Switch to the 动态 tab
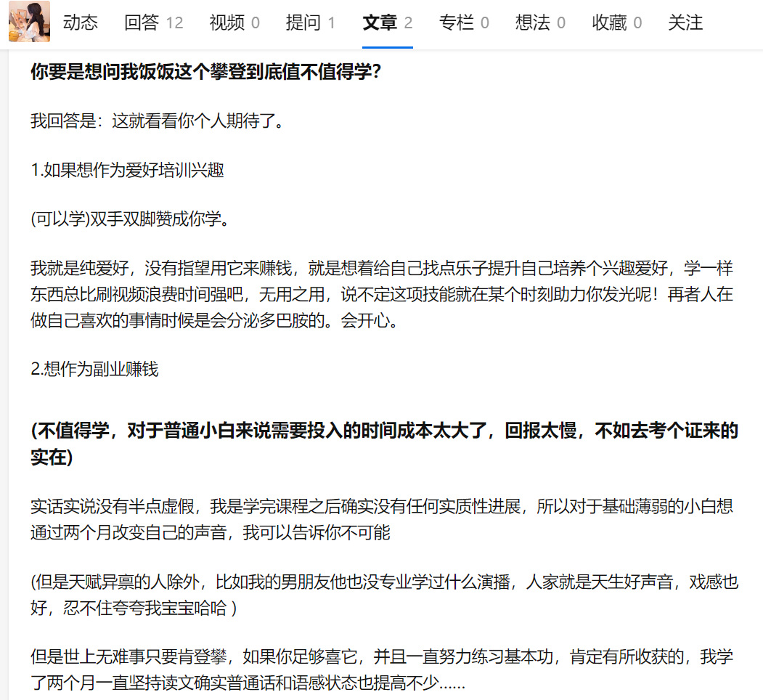This screenshot has height=700, width=763. 81,23
